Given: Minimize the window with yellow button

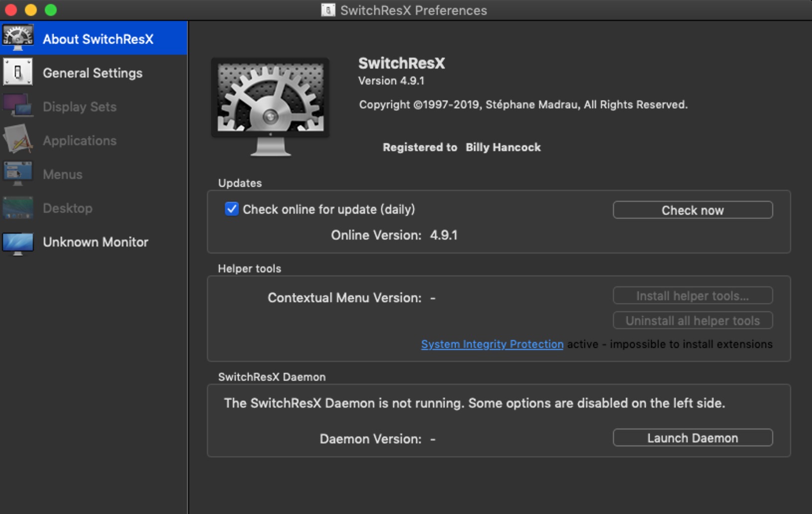Looking at the screenshot, I should pyautogui.click(x=31, y=10).
